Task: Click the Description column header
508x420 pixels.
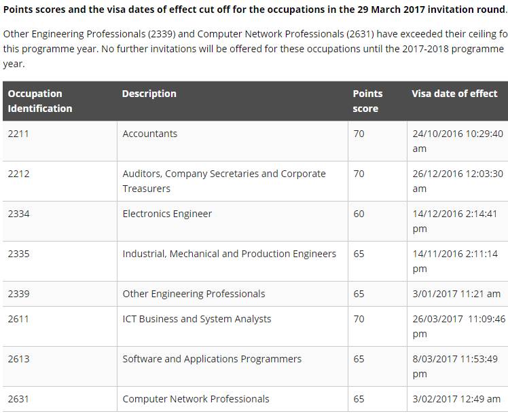Action: pos(149,94)
